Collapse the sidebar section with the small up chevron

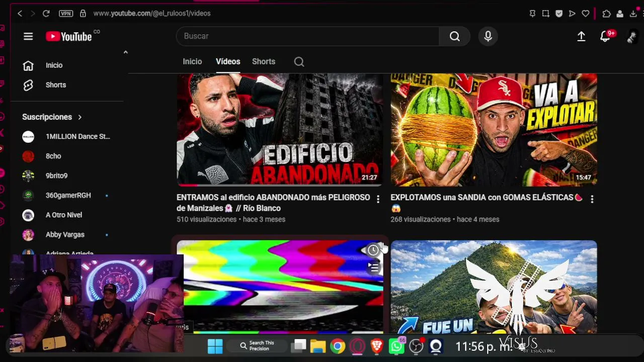[125, 52]
